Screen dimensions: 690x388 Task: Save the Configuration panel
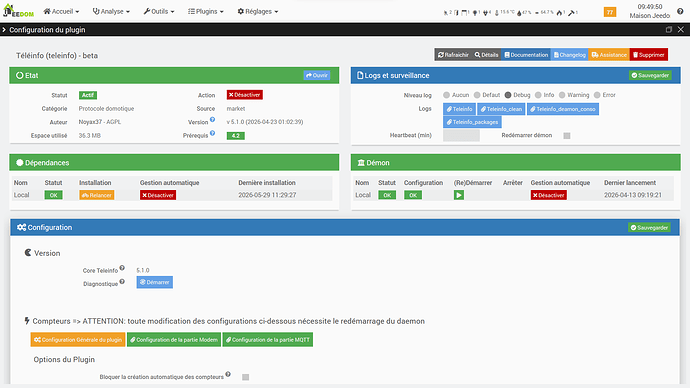pyautogui.click(x=650, y=227)
